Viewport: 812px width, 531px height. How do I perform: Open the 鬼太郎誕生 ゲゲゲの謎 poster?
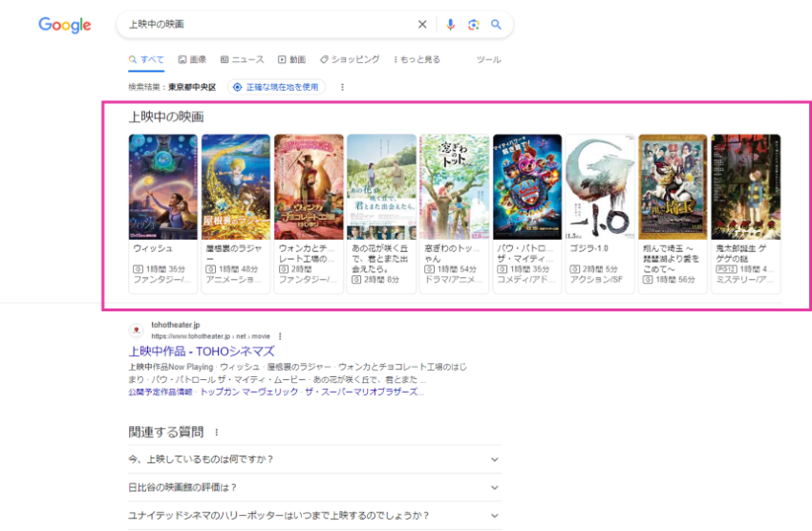click(x=746, y=187)
